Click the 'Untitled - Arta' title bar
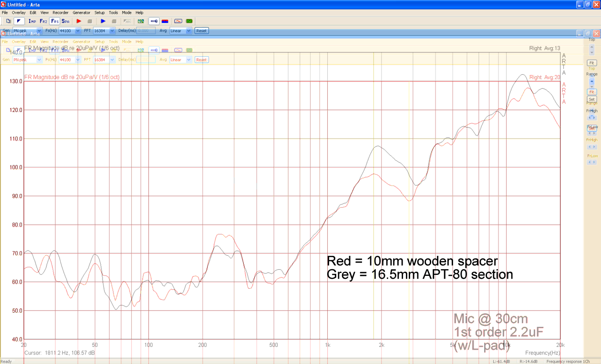601x364 pixels. 23,4
